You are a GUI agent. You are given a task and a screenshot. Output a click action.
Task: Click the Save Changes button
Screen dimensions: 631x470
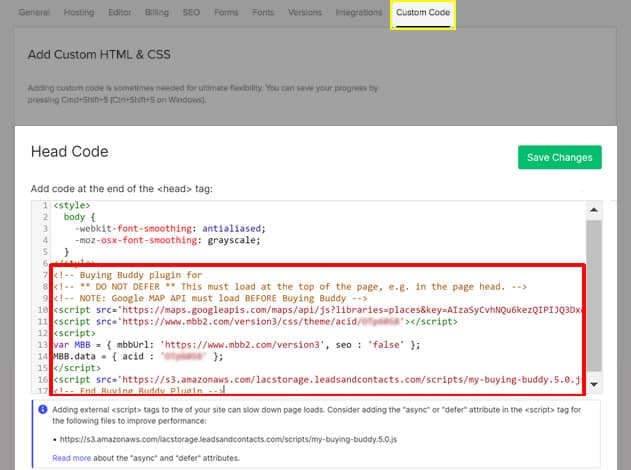pyautogui.click(x=559, y=157)
